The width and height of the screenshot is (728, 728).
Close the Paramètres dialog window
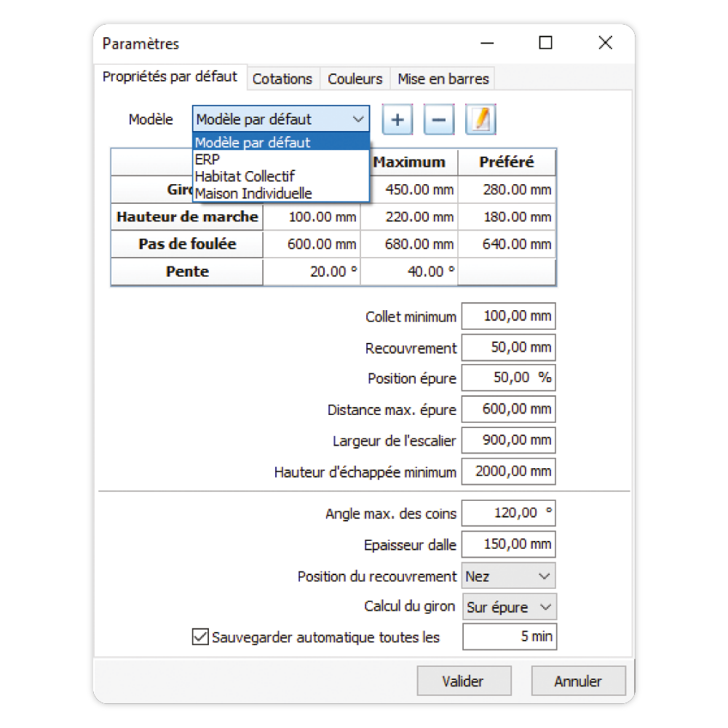pyautogui.click(x=605, y=44)
